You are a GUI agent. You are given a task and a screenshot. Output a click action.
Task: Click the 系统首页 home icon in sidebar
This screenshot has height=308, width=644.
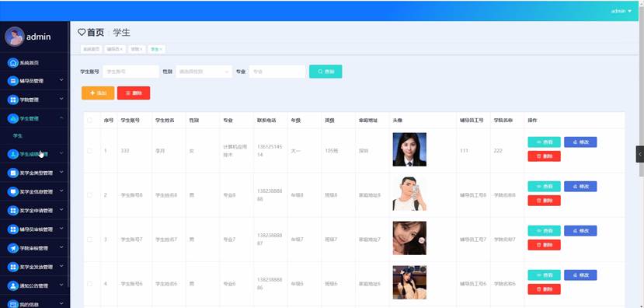[13, 63]
